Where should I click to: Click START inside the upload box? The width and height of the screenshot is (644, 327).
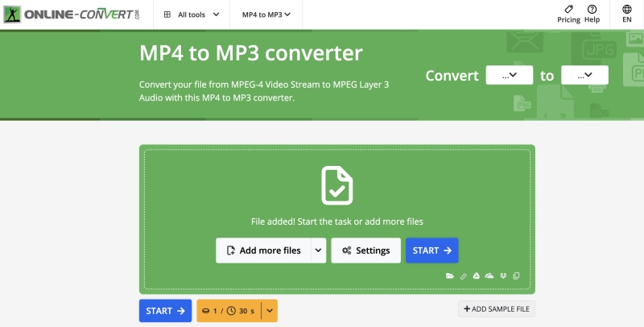(432, 250)
